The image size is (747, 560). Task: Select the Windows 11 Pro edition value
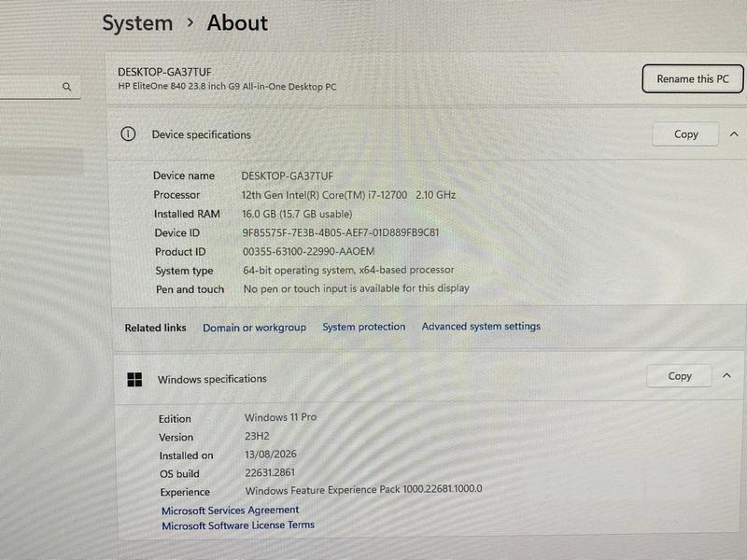click(x=281, y=417)
